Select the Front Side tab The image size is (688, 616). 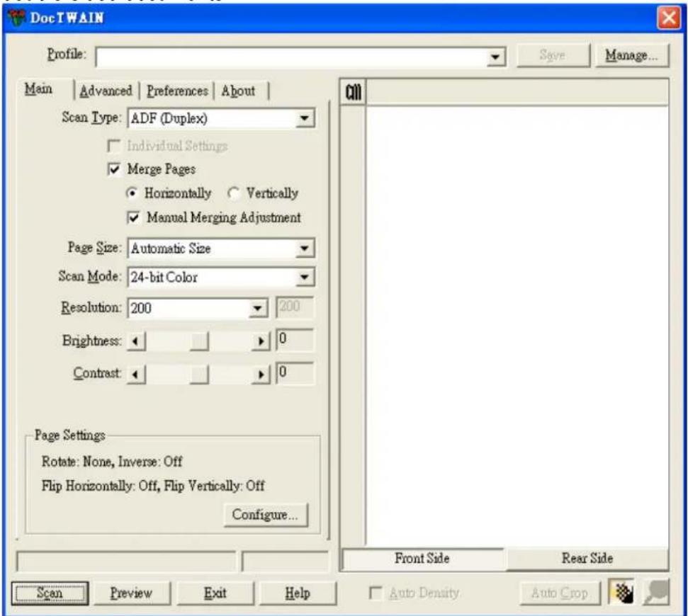(422, 559)
